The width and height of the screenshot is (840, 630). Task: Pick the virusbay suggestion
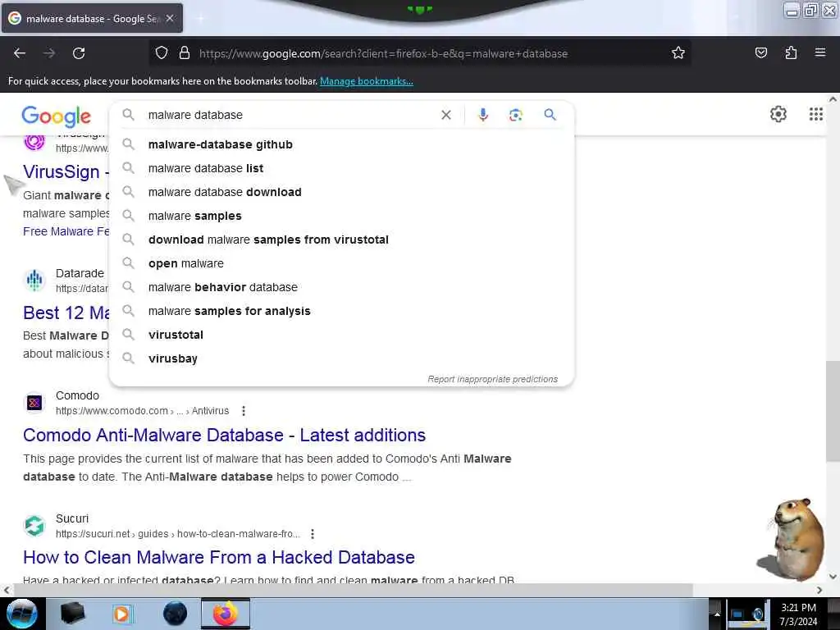pyautogui.click(x=342, y=358)
